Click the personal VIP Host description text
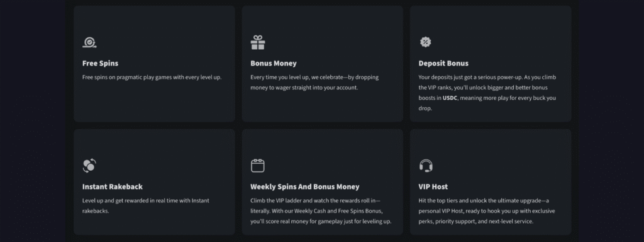Screen dimensions: 644x242 [x=487, y=210]
